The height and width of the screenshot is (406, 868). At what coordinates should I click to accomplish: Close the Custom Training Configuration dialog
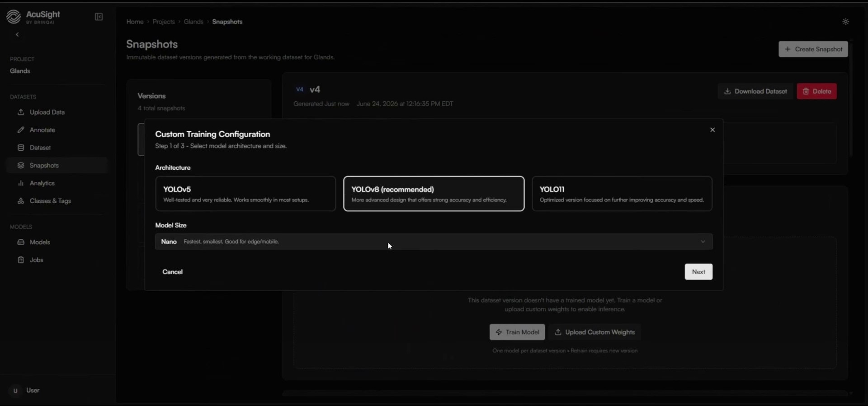[x=712, y=130]
